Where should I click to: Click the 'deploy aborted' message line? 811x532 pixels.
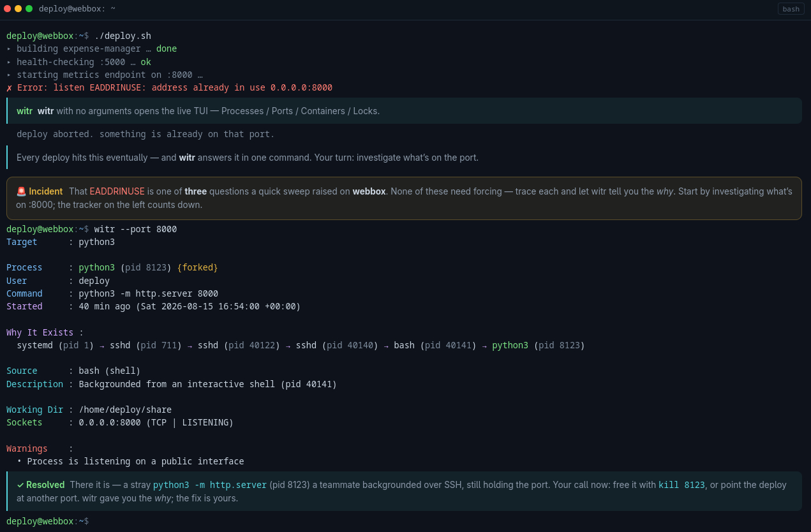tap(145, 134)
